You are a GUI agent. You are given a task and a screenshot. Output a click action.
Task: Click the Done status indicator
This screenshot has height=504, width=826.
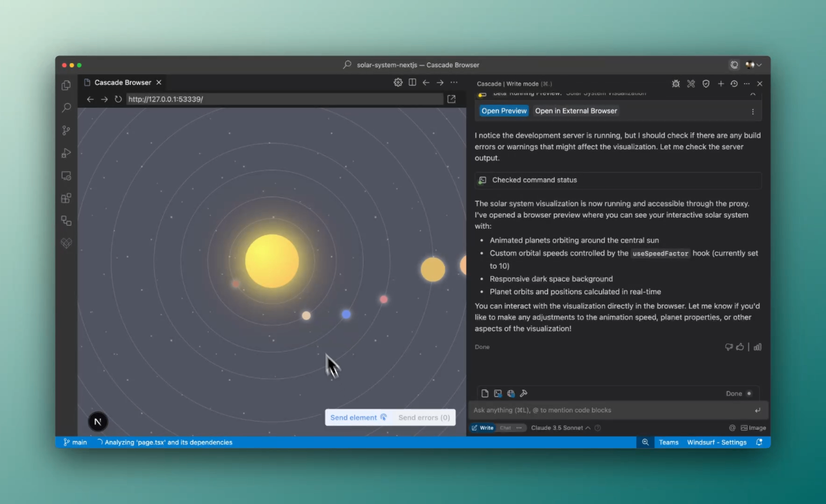click(x=739, y=394)
